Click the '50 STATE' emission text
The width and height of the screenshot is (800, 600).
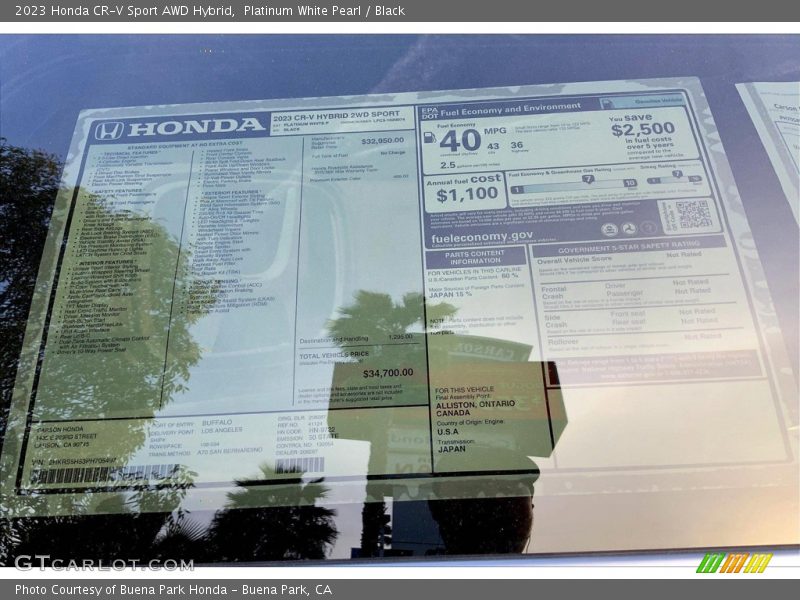coord(323,437)
